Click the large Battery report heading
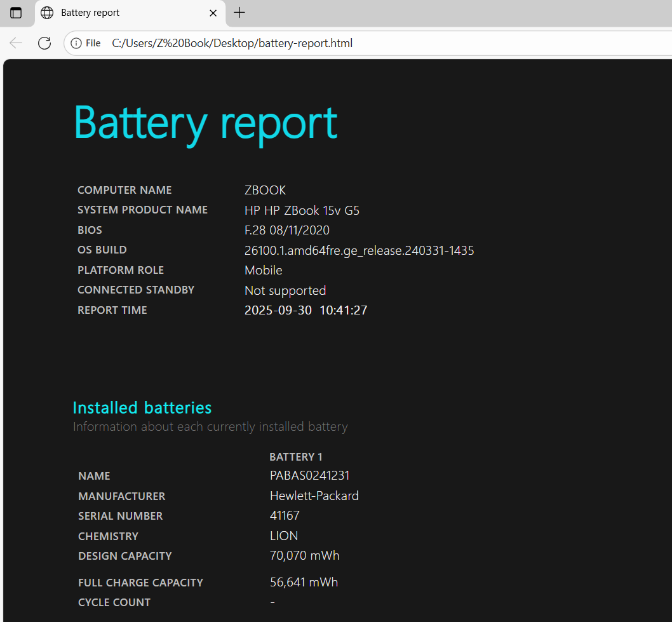Screen dimensions: 672x622 205,122
